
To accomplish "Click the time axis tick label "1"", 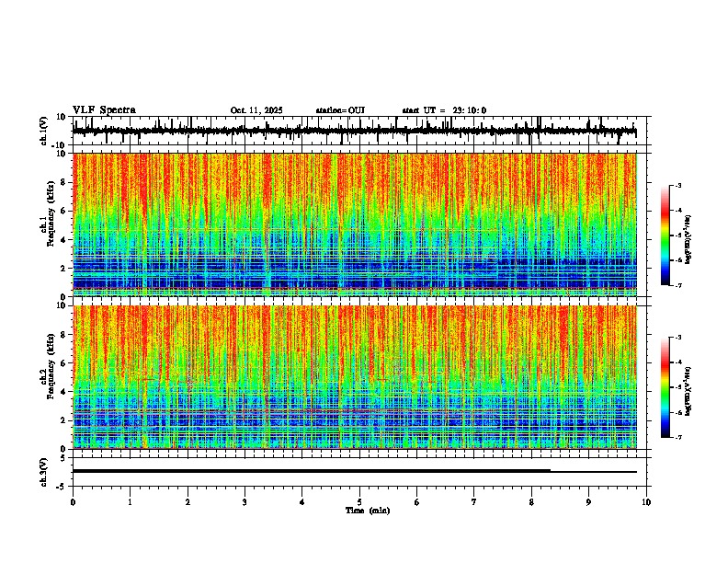I will tap(130, 502).
